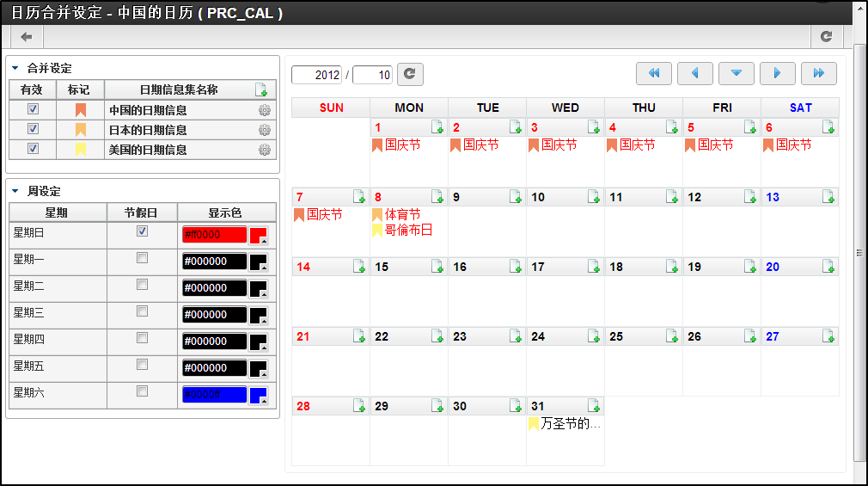
Task: Click the SUN column header
Action: tap(331, 108)
